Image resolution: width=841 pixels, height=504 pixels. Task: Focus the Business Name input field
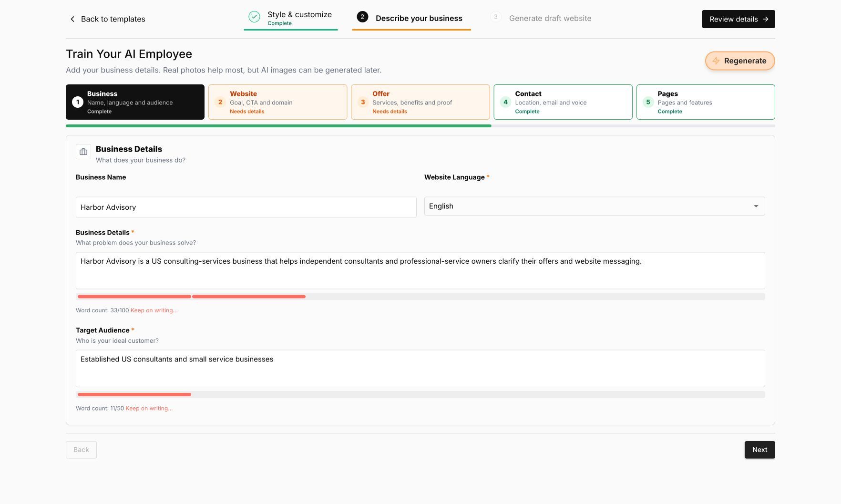[246, 207]
